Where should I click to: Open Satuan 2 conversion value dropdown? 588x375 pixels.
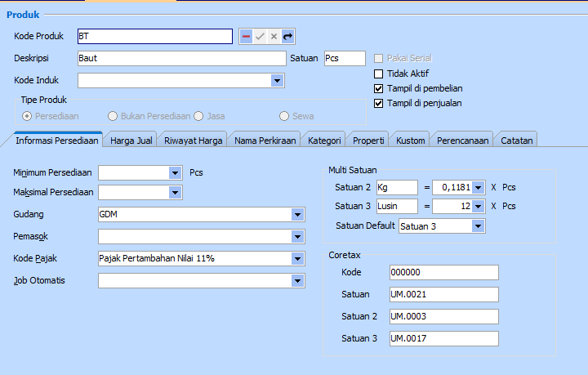tap(478, 187)
